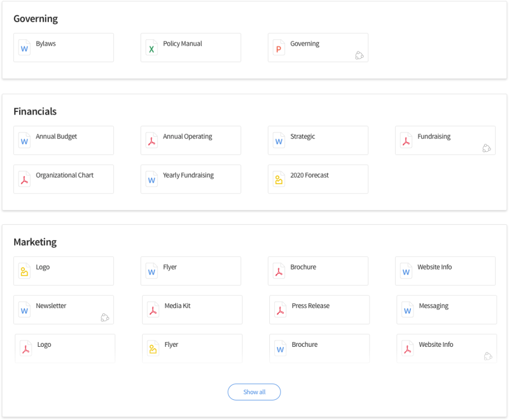Open the Logo file with image icon

(64, 271)
